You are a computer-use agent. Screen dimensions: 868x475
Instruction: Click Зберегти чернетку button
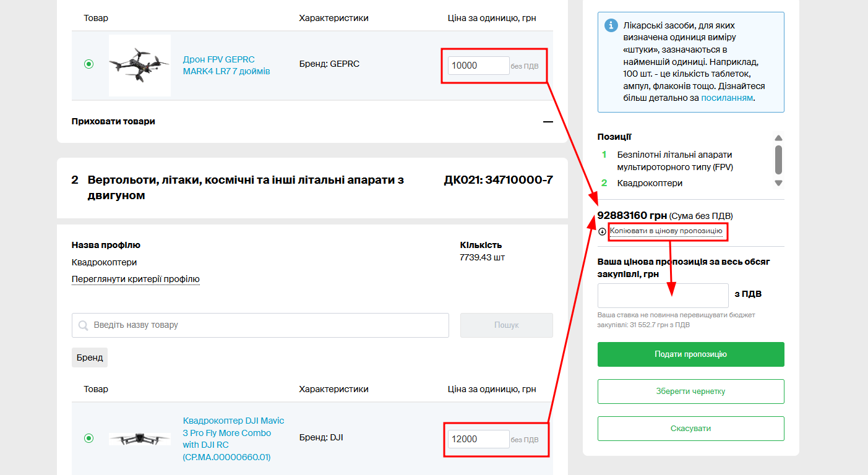[690, 392]
